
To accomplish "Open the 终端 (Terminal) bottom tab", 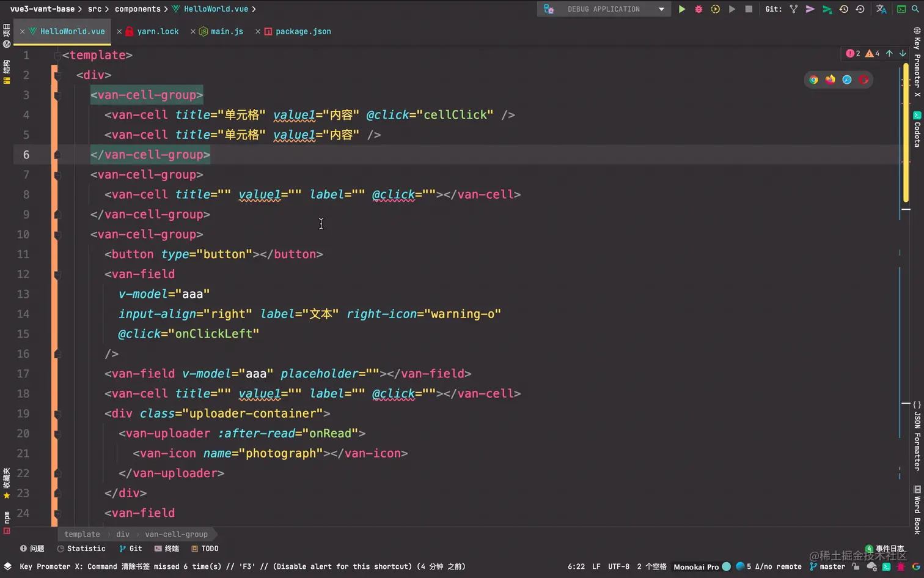I will 167,549.
